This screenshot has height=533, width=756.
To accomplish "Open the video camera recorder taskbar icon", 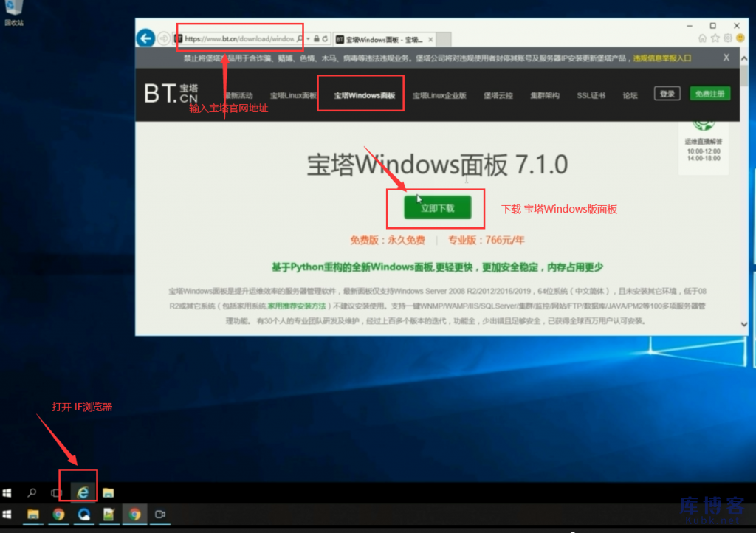I will [160, 515].
